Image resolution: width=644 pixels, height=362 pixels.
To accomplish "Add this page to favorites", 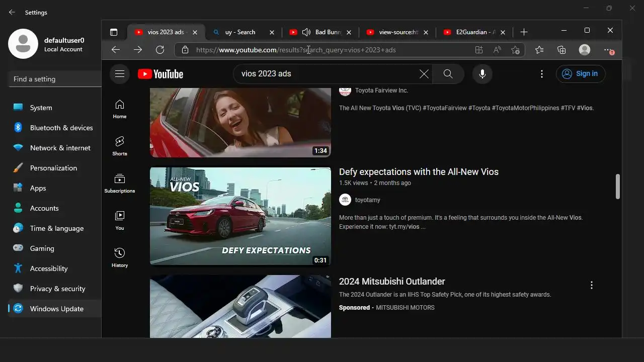I will (515, 50).
